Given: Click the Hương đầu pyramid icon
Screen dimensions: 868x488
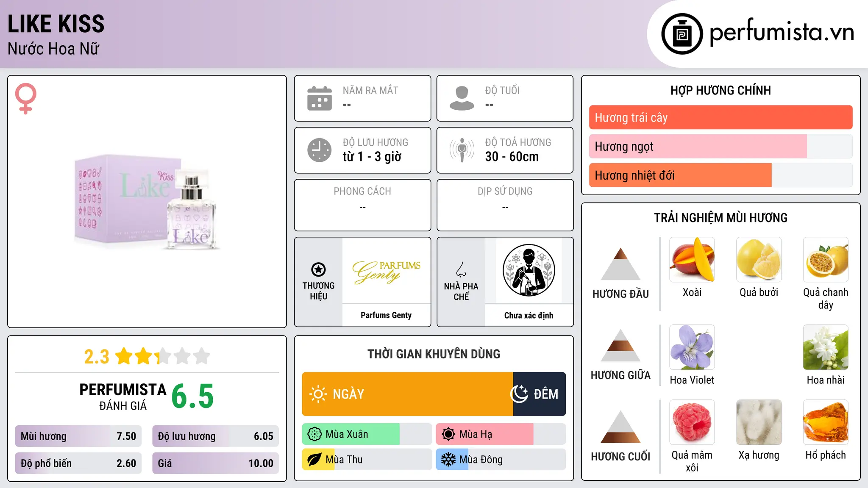Looking at the screenshot, I should pos(620,264).
